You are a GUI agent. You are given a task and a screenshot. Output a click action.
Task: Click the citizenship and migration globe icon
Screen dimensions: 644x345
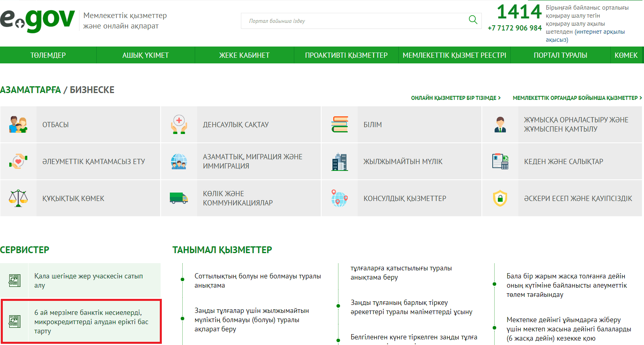pos(179,161)
